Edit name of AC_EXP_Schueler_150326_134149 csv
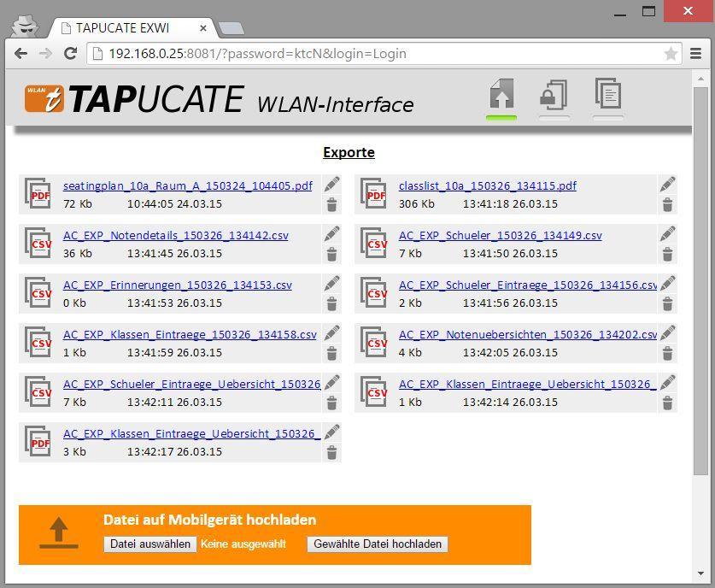 pyautogui.click(x=667, y=234)
